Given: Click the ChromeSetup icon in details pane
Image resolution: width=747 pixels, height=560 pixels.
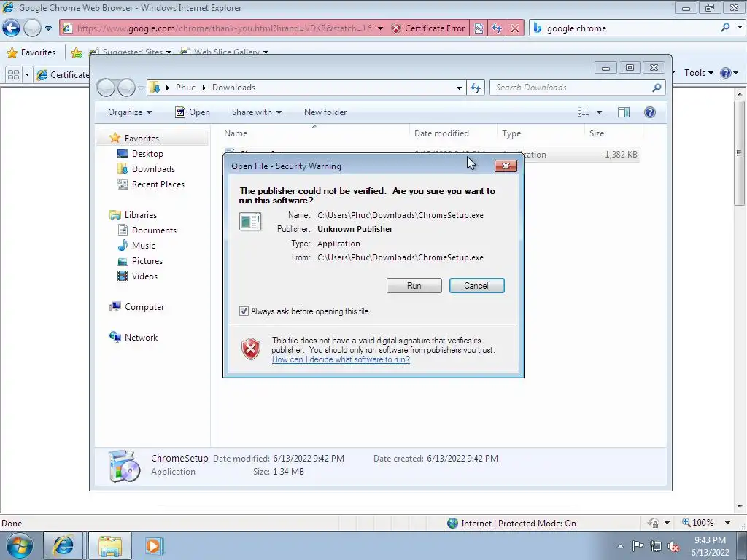Looking at the screenshot, I should pos(124,466).
